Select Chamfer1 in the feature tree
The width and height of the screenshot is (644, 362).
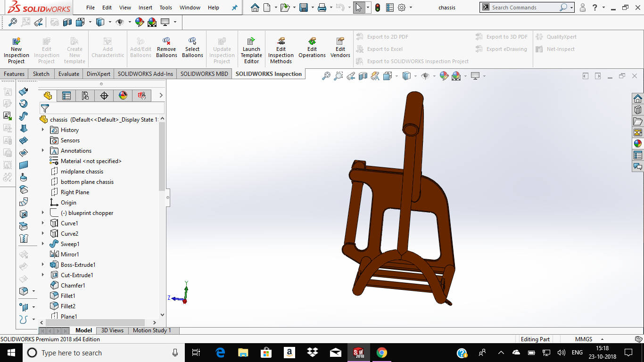pyautogui.click(x=67, y=285)
